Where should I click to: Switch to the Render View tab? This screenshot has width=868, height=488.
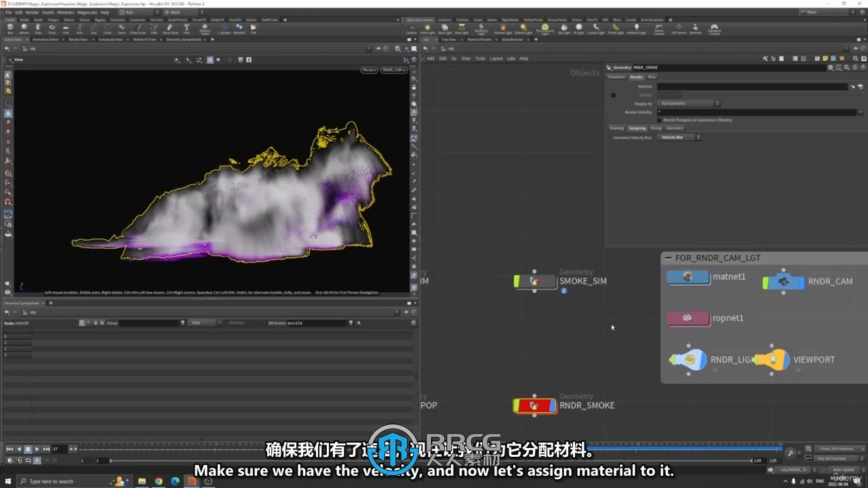point(78,40)
